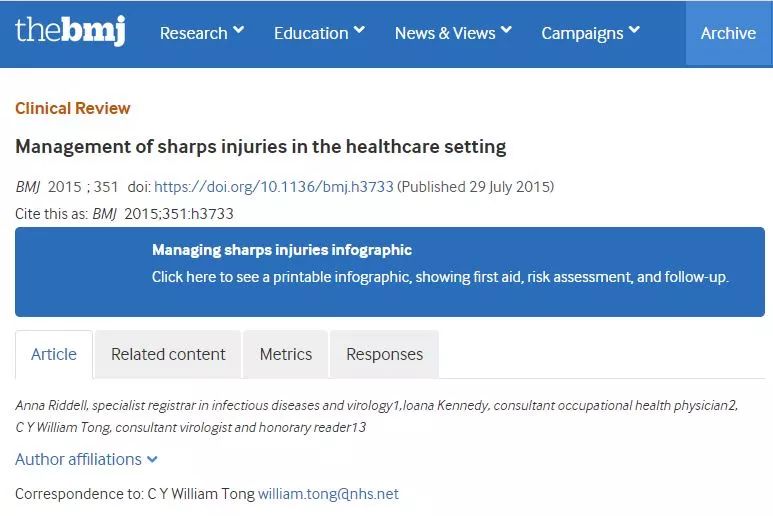Open the Education menu
This screenshot has height=516, width=773.
[x=311, y=33]
